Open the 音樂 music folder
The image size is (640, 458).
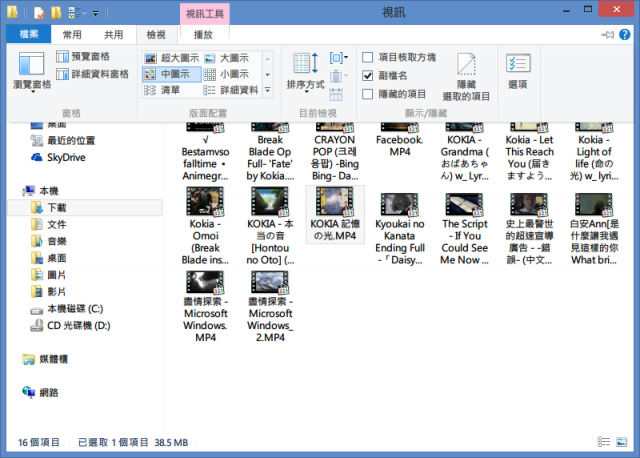coord(49,241)
